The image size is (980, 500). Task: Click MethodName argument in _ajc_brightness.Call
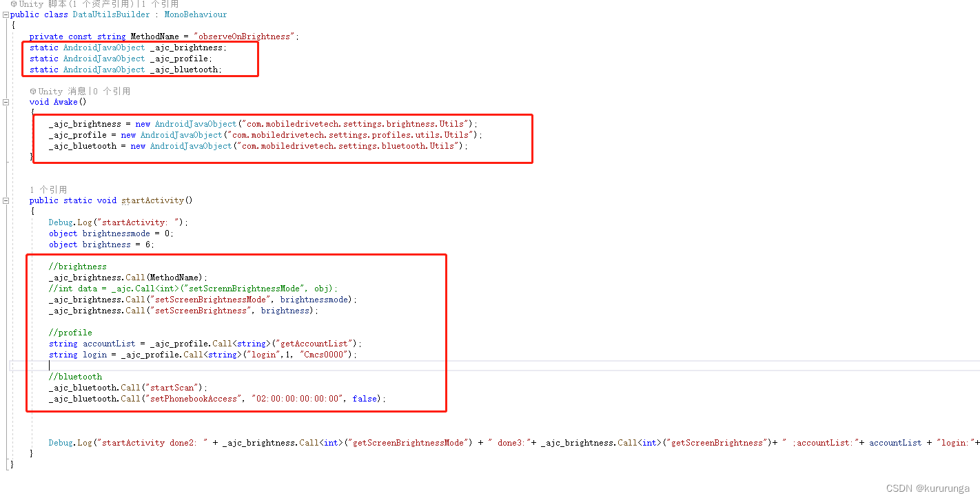tap(176, 278)
